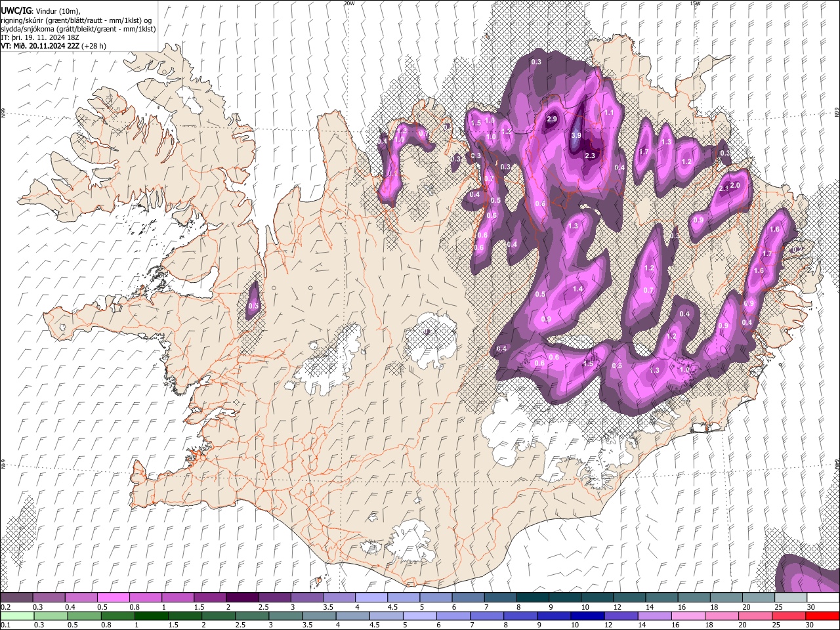Click the UWC/IG title in the header box

tap(16, 10)
